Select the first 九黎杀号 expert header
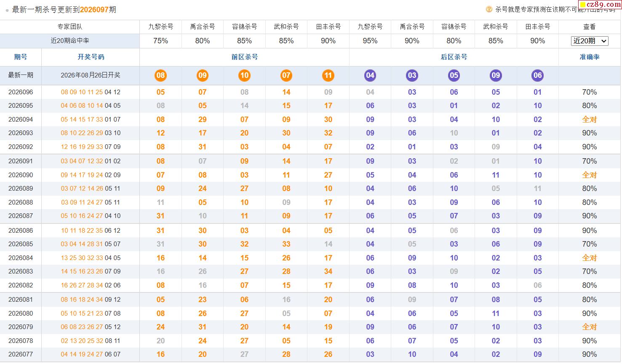Screen dimensions: 622x364 pos(160,27)
